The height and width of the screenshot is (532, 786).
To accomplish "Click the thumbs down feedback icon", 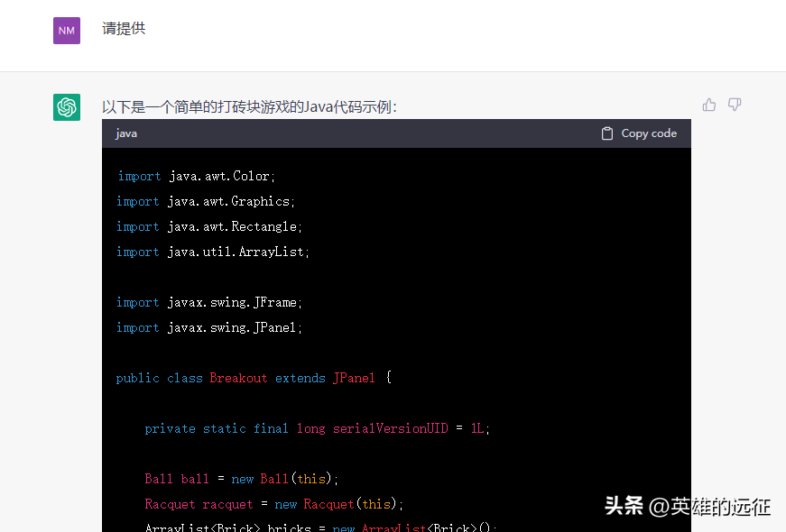I will click(735, 105).
